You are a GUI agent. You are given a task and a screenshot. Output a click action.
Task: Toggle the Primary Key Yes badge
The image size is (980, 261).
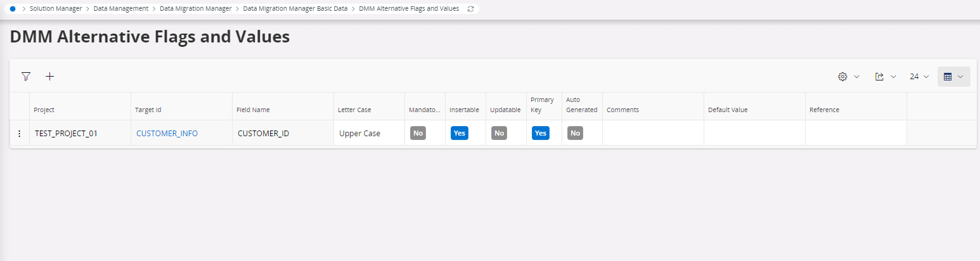[540, 133]
